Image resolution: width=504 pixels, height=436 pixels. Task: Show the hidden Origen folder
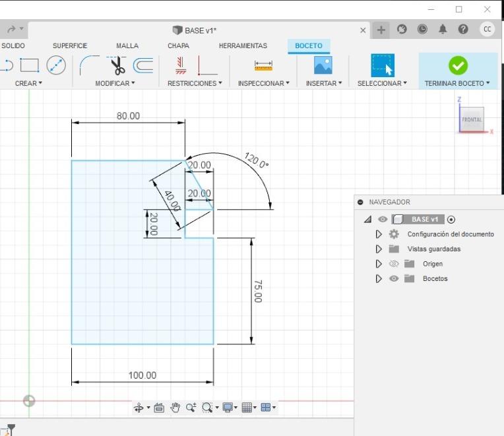pyautogui.click(x=394, y=264)
